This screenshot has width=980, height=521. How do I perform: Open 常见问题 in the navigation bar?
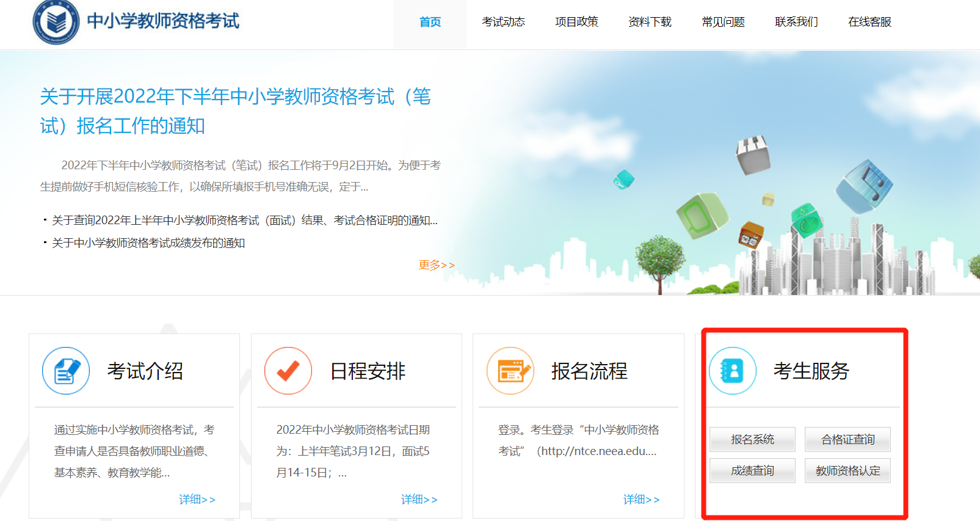[723, 22]
